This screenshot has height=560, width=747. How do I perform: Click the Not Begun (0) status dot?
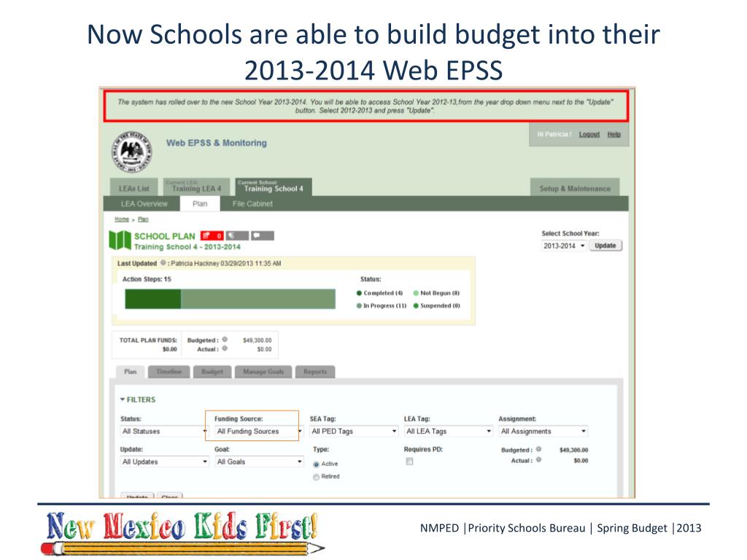[416, 293]
